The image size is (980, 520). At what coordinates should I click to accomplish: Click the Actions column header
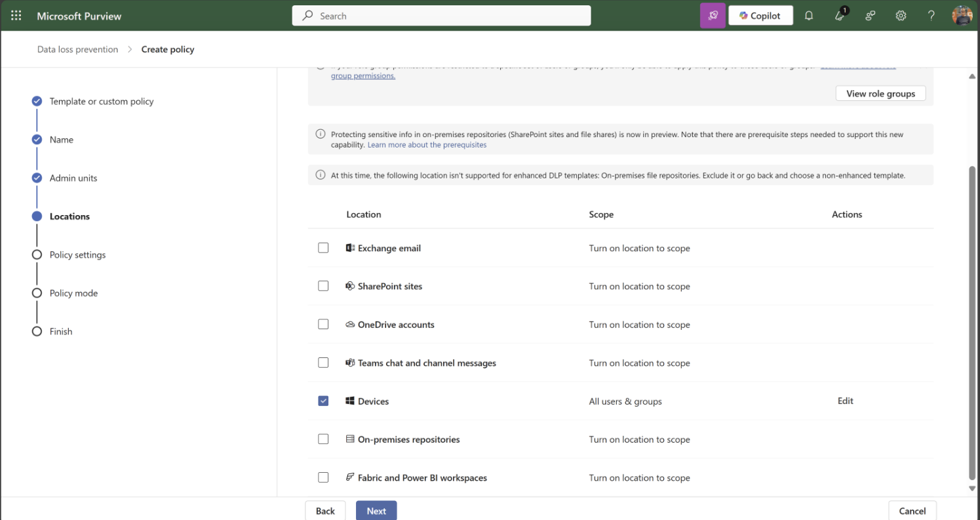847,214
